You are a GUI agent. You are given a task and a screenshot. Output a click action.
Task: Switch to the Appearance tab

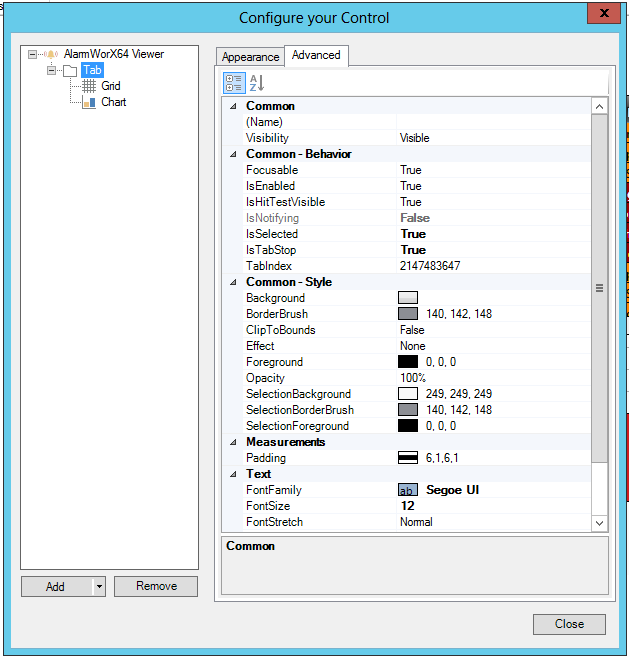250,57
